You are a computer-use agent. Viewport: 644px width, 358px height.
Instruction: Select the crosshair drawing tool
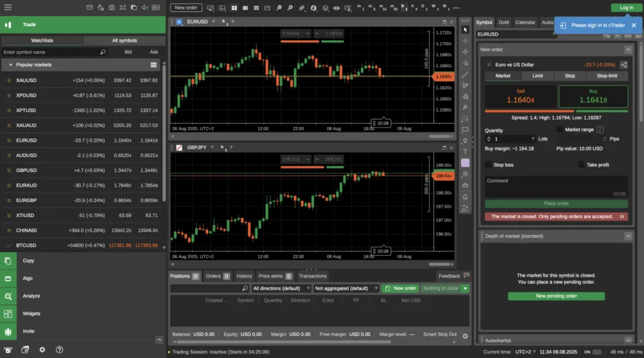click(x=465, y=40)
